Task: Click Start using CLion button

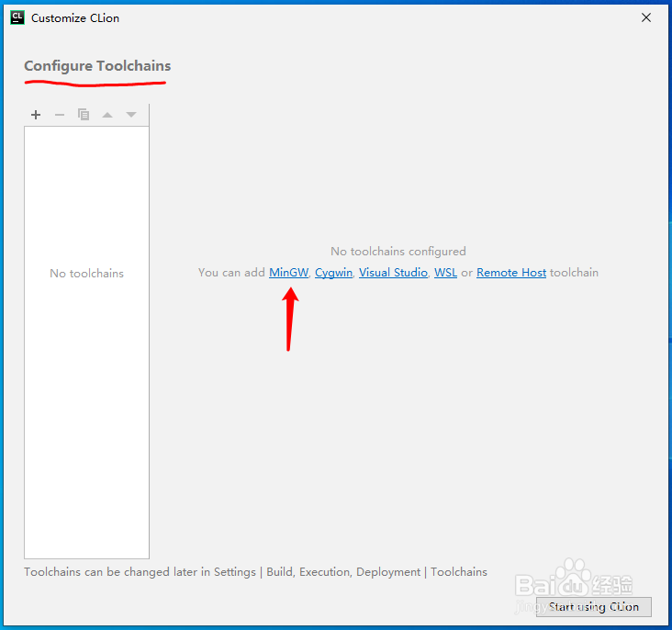Action: pos(594,607)
